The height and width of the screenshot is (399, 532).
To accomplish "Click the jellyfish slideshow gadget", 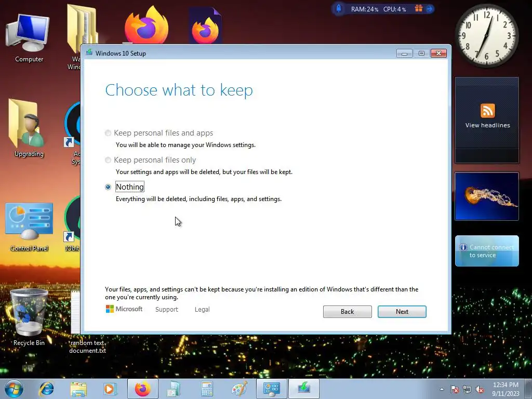I will coord(487,196).
